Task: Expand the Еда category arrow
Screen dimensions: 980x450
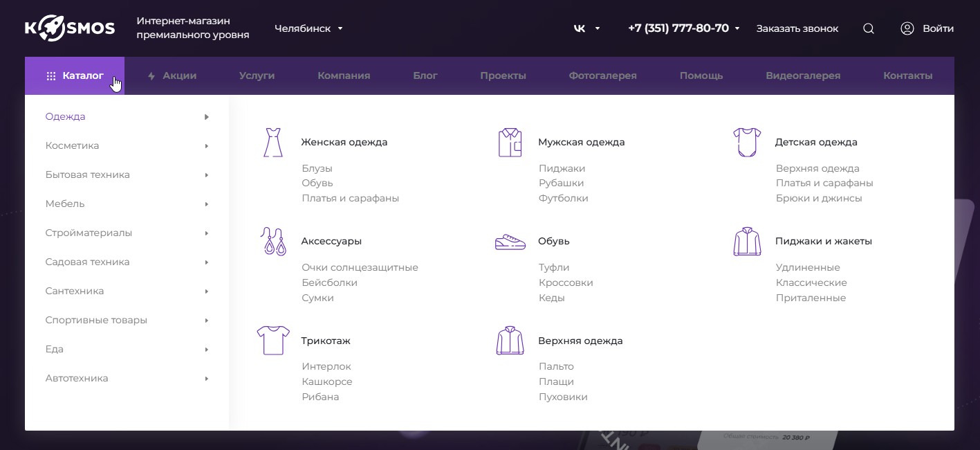Action: click(x=207, y=350)
